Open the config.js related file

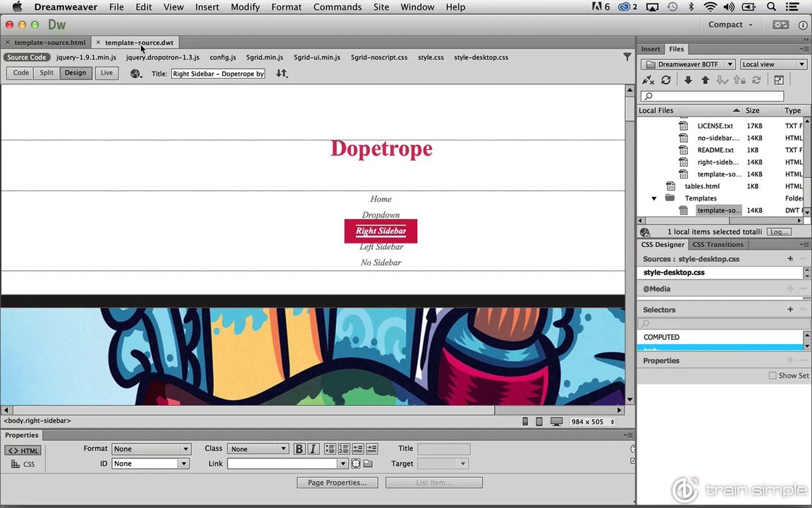pos(223,57)
